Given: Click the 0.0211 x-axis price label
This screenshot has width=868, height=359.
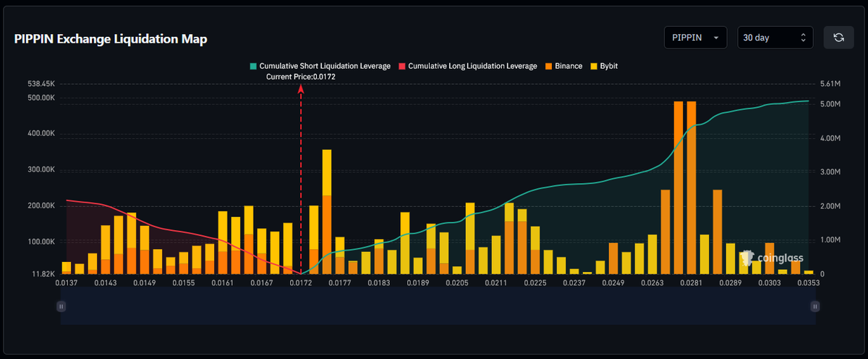Looking at the screenshot, I should tap(496, 284).
